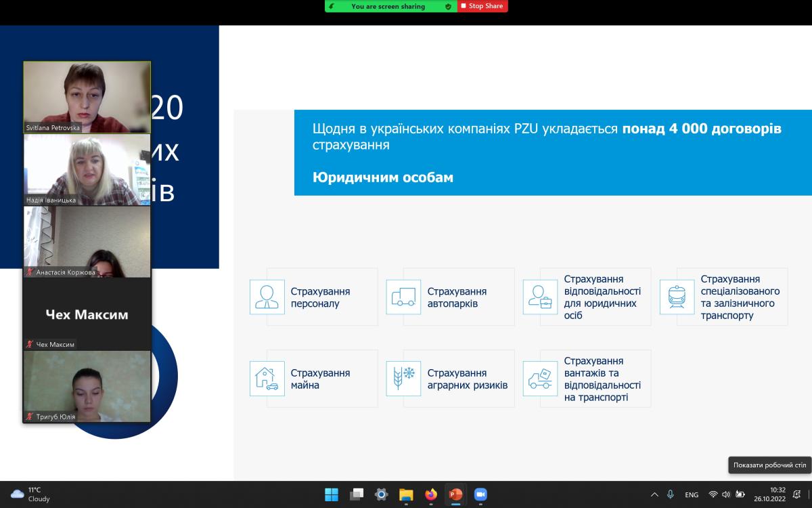This screenshot has height=508, width=812.
Task: Click the Stop Share button
Action: (x=482, y=6)
